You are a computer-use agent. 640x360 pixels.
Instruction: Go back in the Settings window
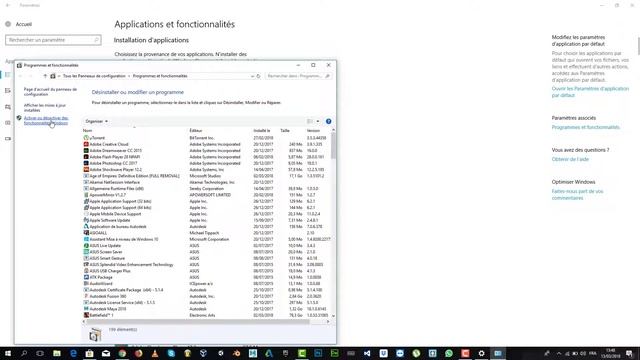click(x=8, y=5)
